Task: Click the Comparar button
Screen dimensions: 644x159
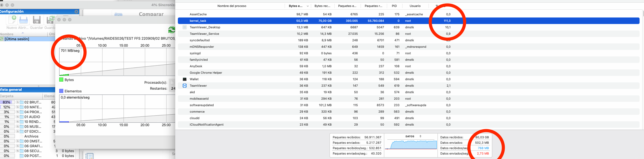Action: [151, 14]
